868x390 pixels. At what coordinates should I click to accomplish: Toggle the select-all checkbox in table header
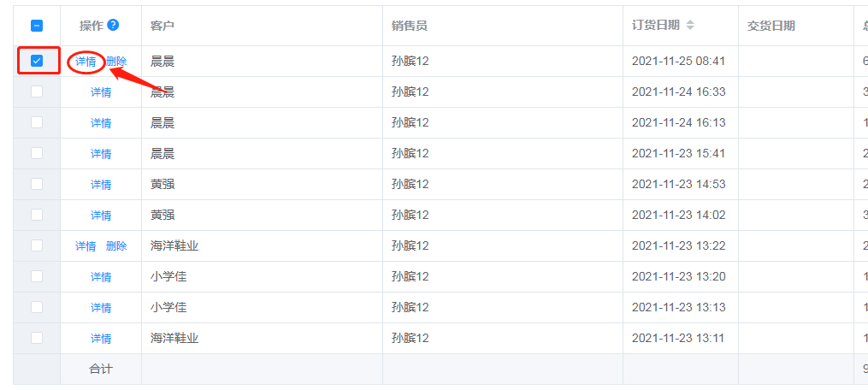(x=37, y=27)
